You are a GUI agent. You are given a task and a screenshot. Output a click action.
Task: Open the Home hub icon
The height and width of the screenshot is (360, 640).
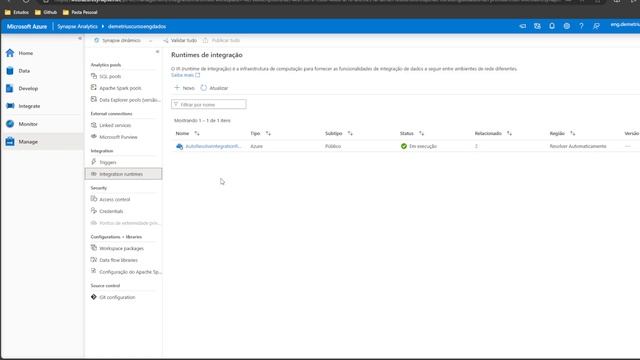point(10,53)
